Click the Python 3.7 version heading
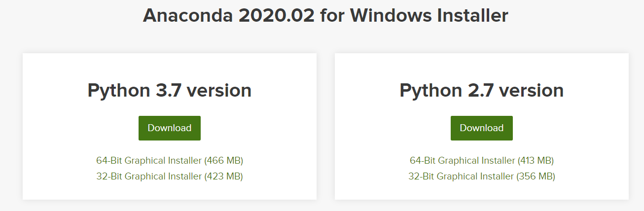The height and width of the screenshot is (211, 644). tap(169, 91)
